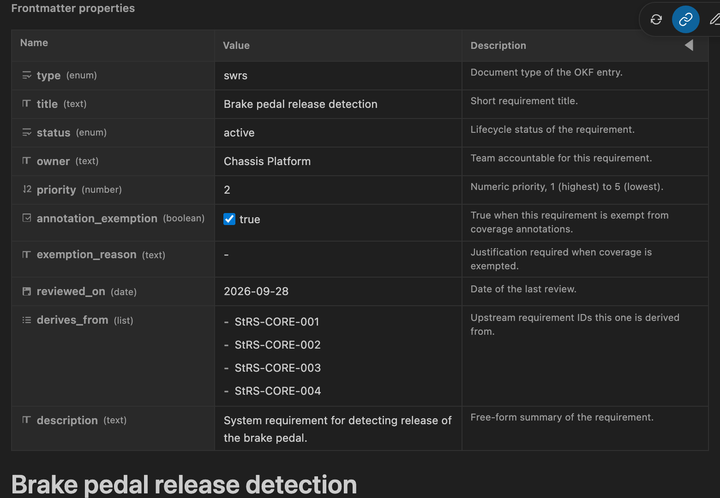Screen dimensions: 720x498
Task: Click list entry 'StRS-CORE-003'
Action: click(277, 368)
